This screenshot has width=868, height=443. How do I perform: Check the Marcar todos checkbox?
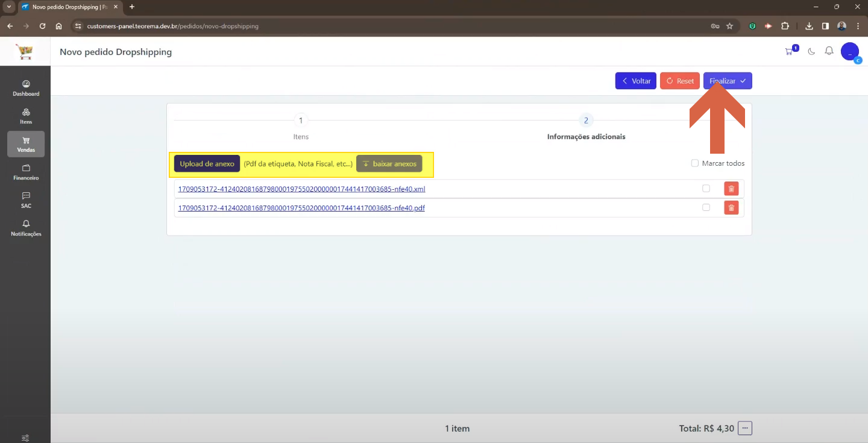tap(695, 163)
